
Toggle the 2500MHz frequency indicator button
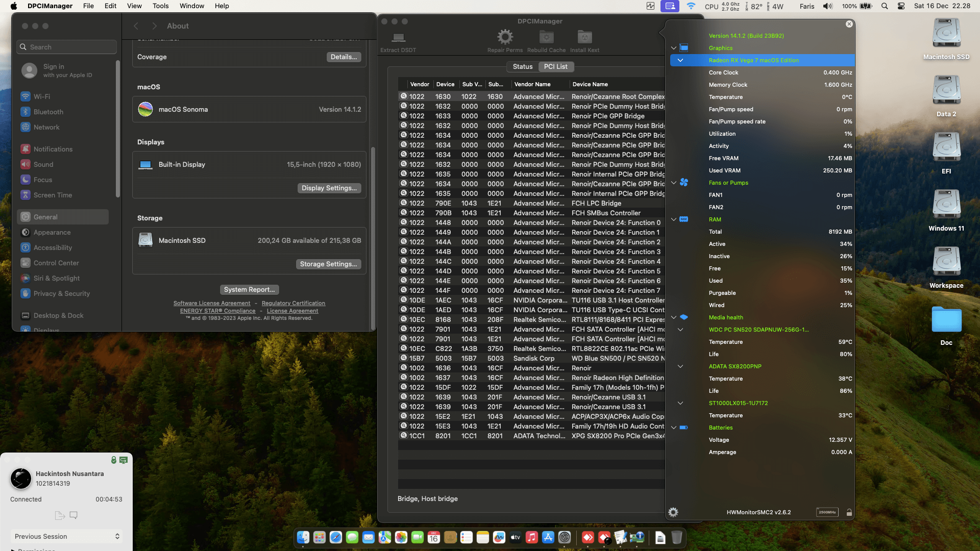tap(827, 512)
